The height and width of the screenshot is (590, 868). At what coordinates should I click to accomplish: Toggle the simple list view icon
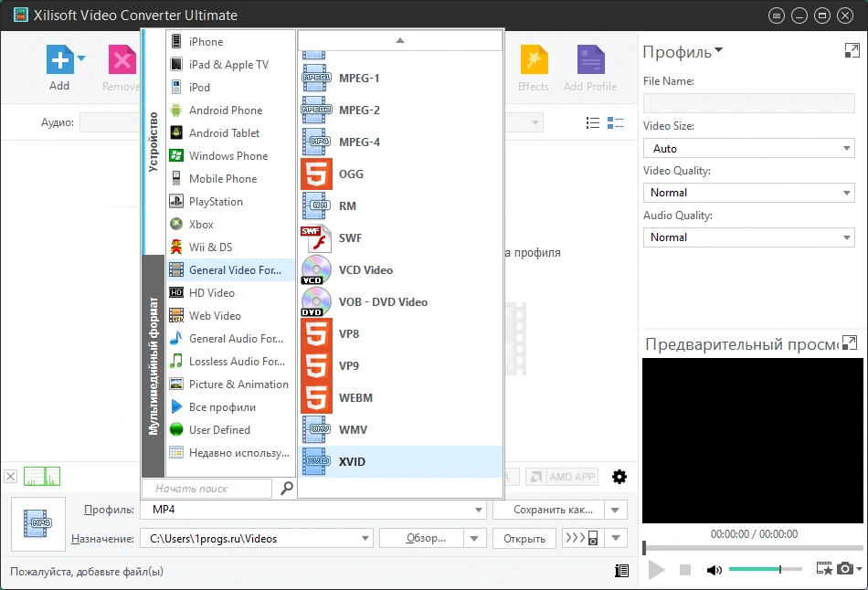(592, 123)
